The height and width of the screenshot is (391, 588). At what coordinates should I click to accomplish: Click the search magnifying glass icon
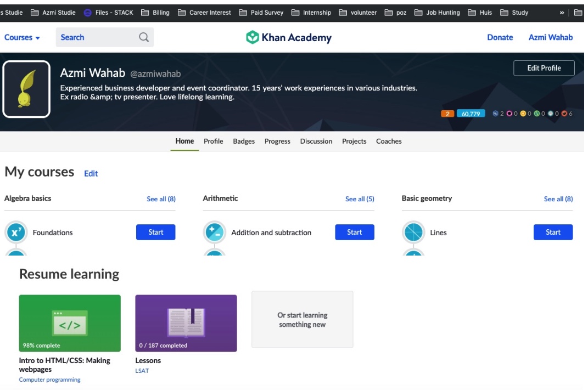tap(144, 37)
